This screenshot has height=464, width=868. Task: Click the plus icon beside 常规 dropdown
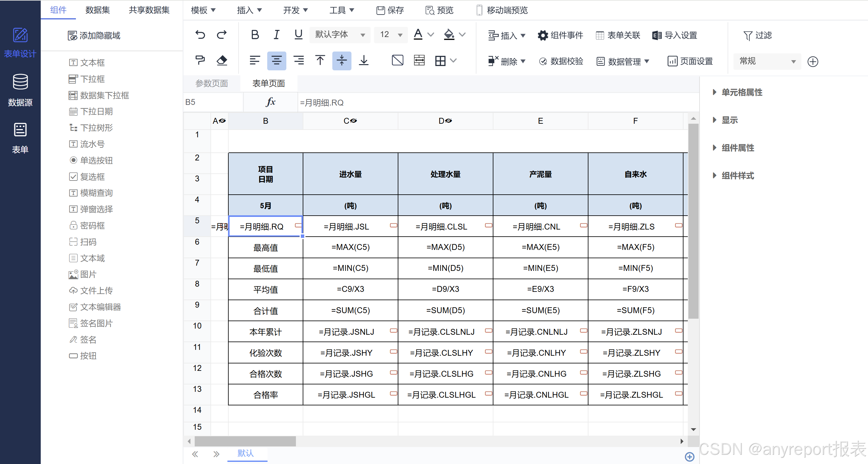click(x=813, y=62)
